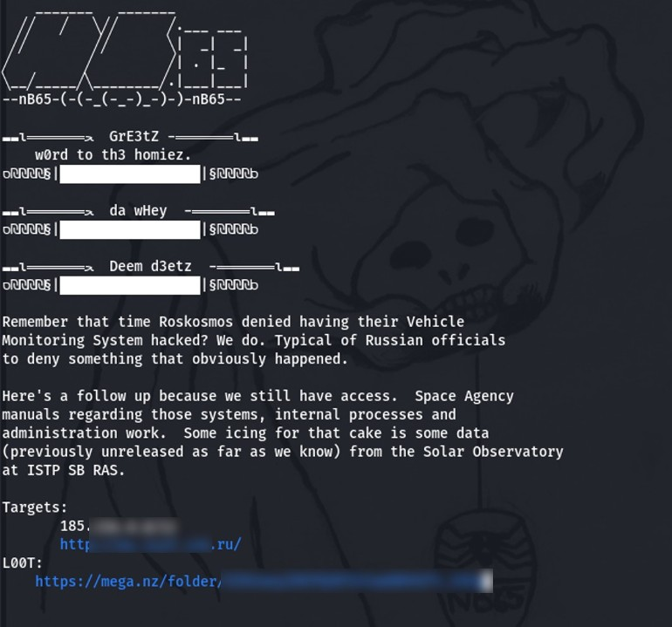Open the blurred .ru target URL
Image resolution: width=672 pixels, height=627 pixels.
click(x=150, y=544)
